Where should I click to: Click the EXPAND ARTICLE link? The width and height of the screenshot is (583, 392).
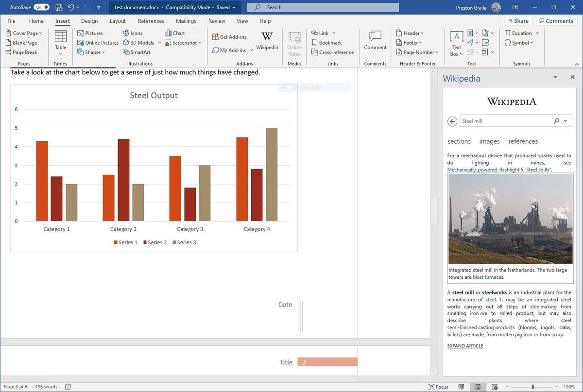click(465, 346)
